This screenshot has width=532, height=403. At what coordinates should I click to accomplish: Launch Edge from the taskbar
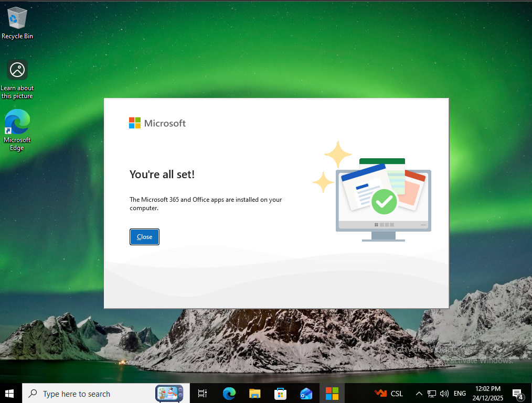pyautogui.click(x=229, y=394)
